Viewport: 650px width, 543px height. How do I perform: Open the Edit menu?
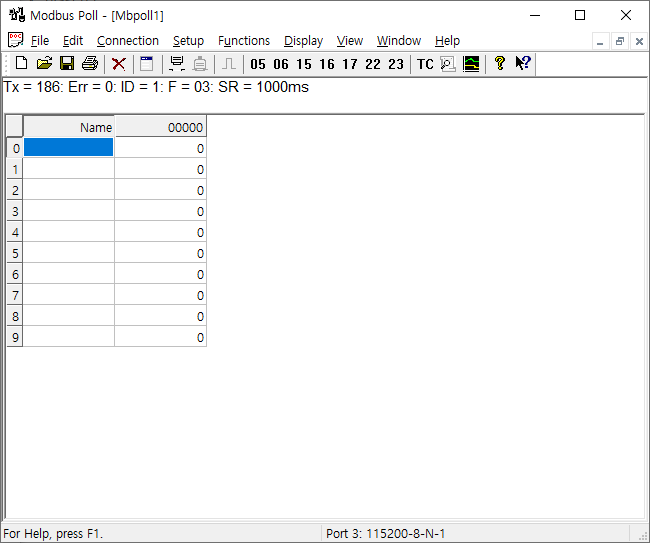[73, 41]
